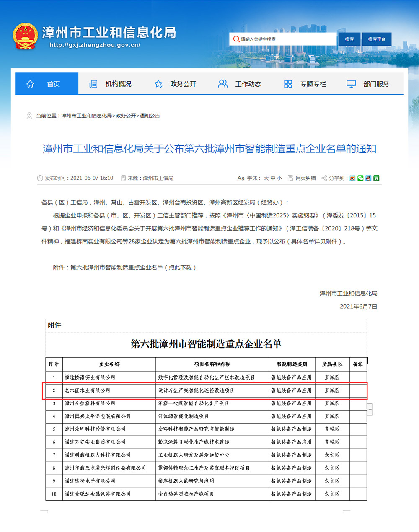
Task: Click the star icon beside 政务公开
Action: (x=158, y=83)
